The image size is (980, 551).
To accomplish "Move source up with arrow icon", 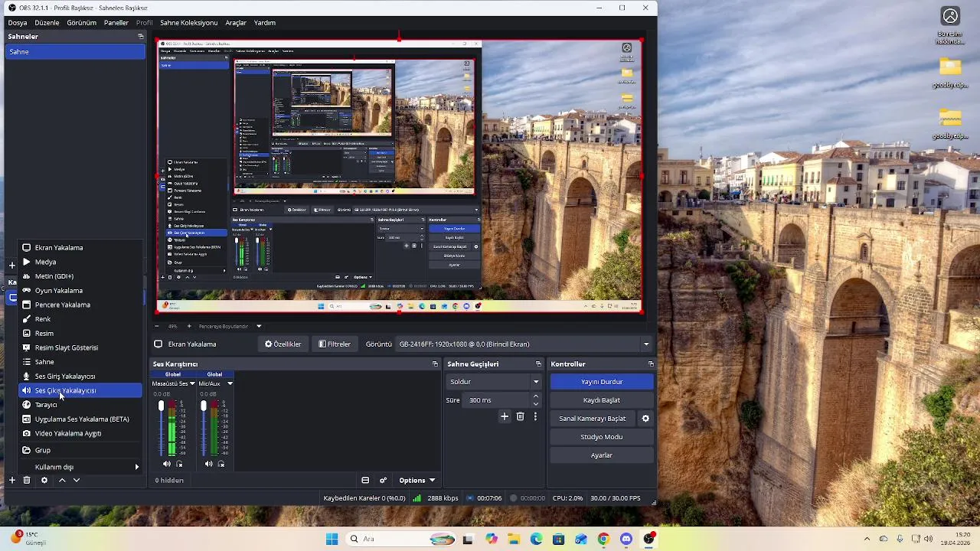I will click(x=62, y=480).
